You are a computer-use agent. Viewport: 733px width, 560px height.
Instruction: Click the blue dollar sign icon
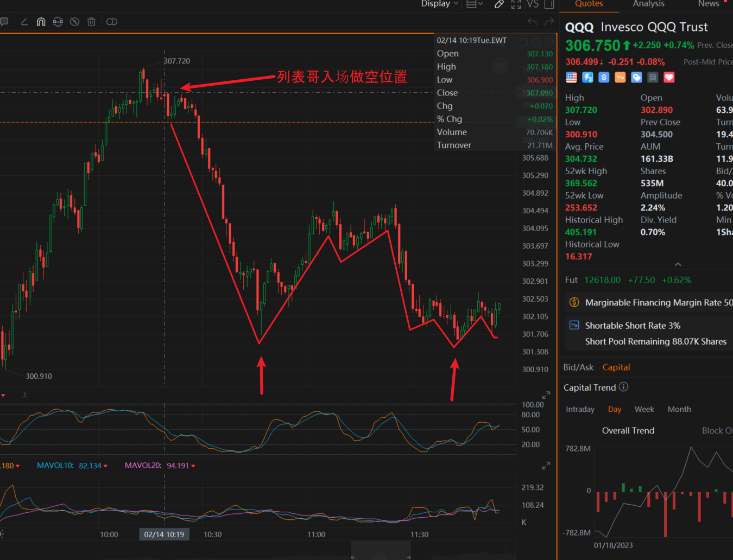604,78
